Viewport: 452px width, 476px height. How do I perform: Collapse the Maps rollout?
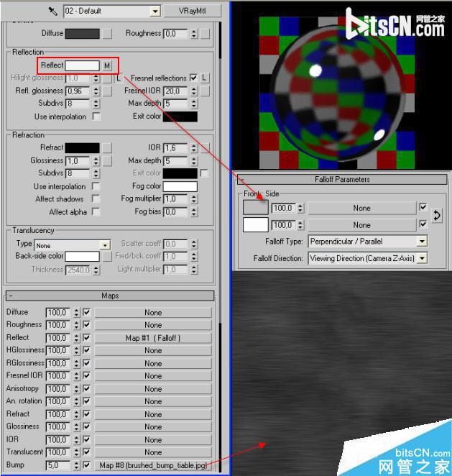coord(110,296)
